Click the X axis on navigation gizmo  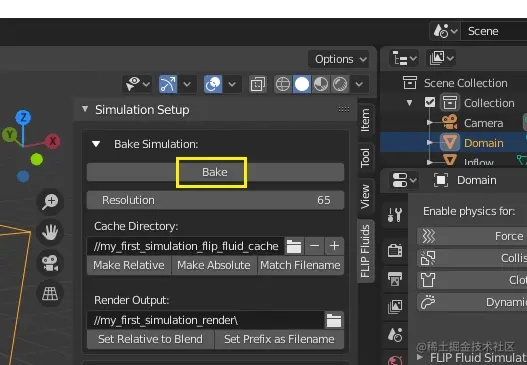[53, 141]
